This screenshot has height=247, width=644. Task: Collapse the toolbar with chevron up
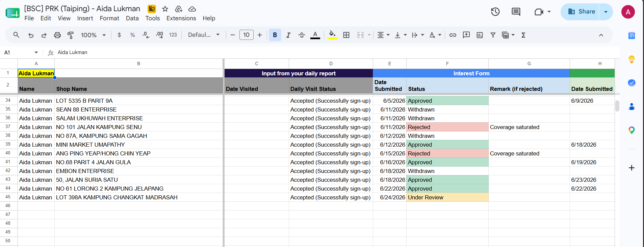point(601,35)
